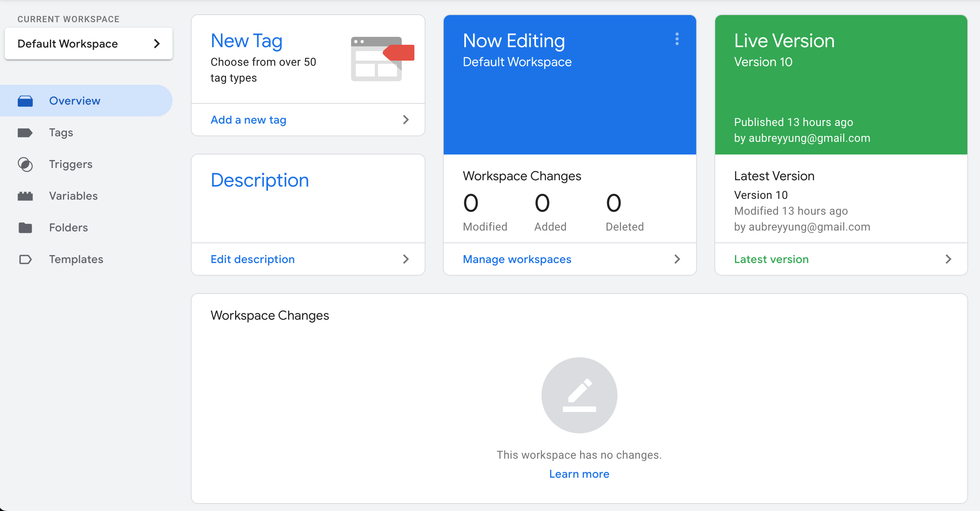Open the Now Editing three-dot menu
This screenshot has height=511, width=980.
point(677,40)
